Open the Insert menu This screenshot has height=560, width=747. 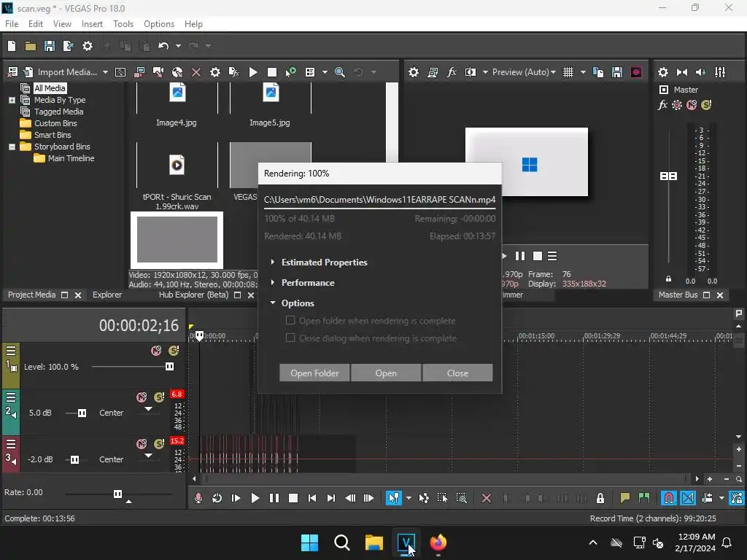coord(92,24)
